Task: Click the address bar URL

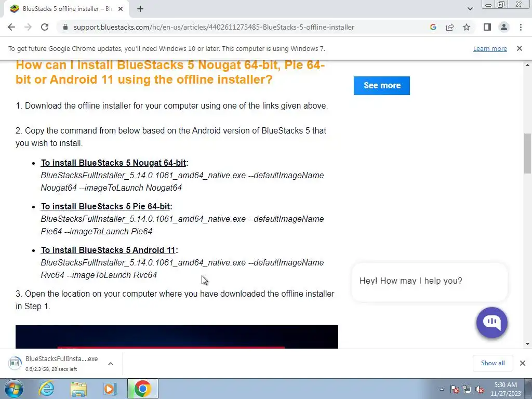Action: click(214, 27)
